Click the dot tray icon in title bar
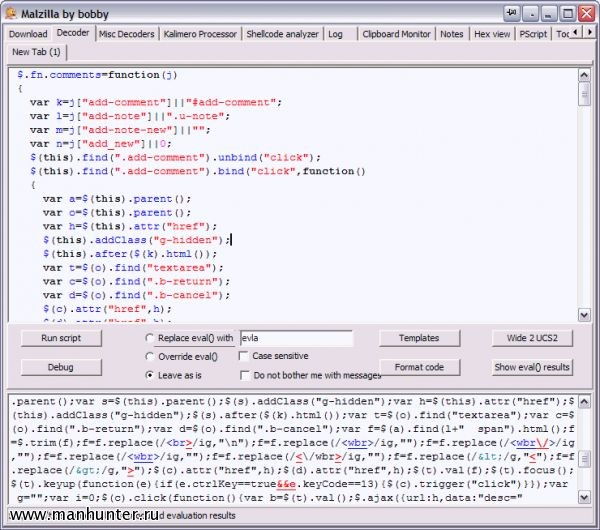 [531, 13]
